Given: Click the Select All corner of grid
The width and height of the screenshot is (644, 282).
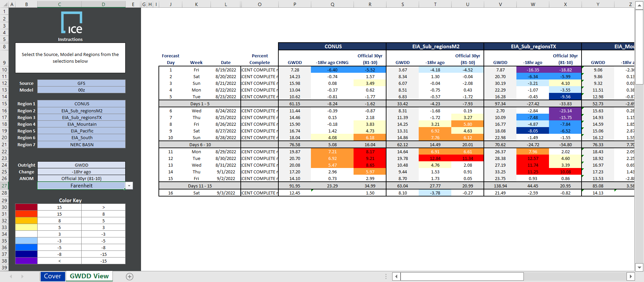Looking at the screenshot, I should (4, 4).
